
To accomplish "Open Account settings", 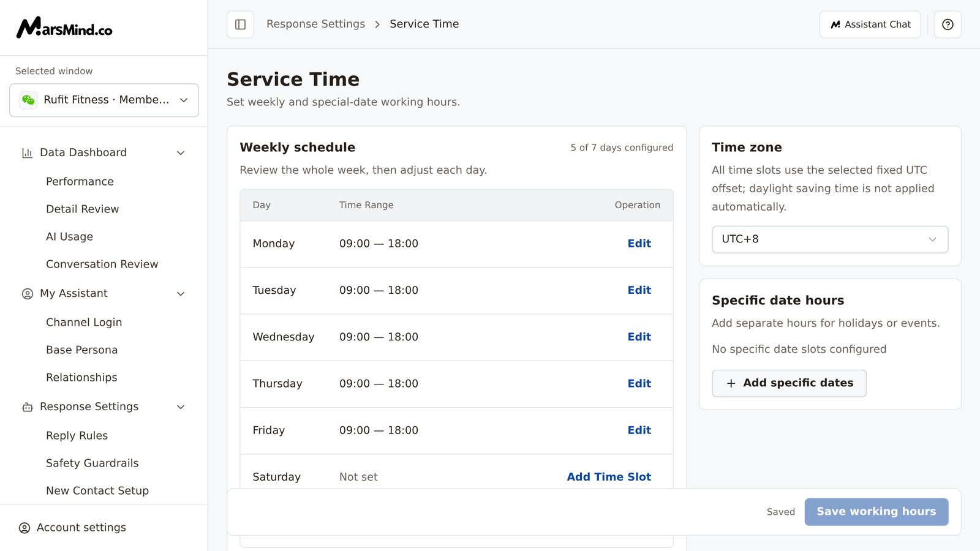I will click(81, 528).
